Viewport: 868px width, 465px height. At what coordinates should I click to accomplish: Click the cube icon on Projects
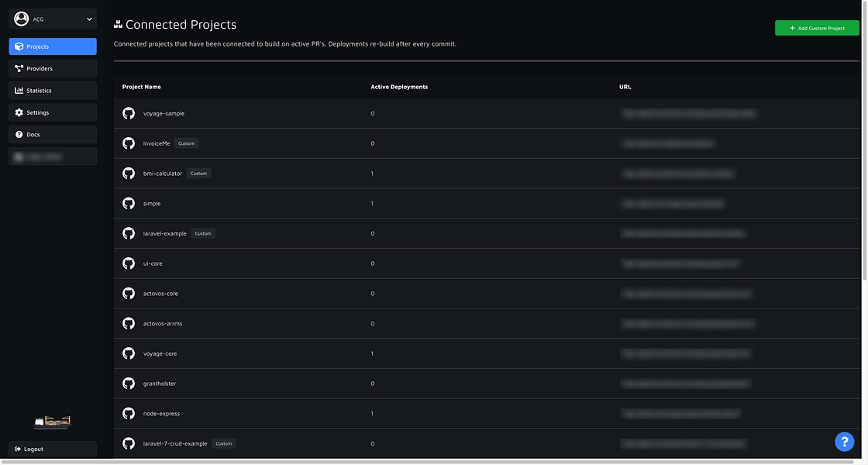[19, 46]
